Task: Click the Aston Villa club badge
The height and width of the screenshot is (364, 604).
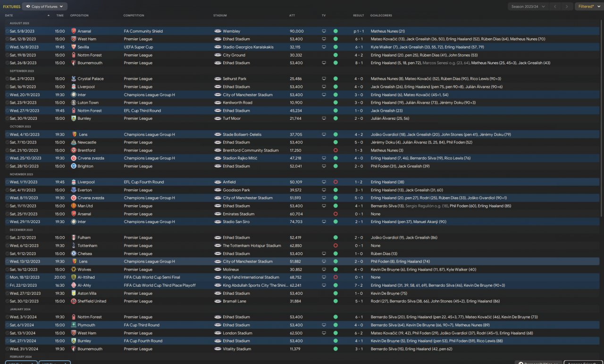Action: coord(73,293)
